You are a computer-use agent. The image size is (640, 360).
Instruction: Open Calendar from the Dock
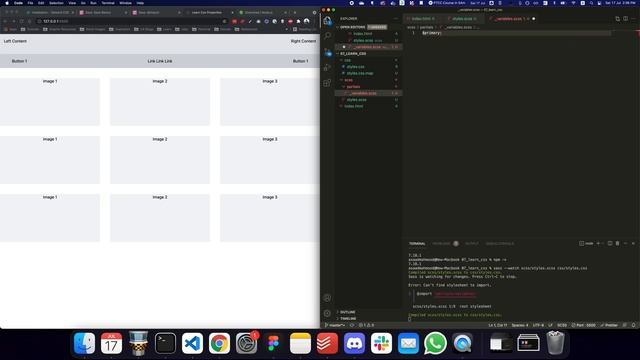[x=111, y=343]
